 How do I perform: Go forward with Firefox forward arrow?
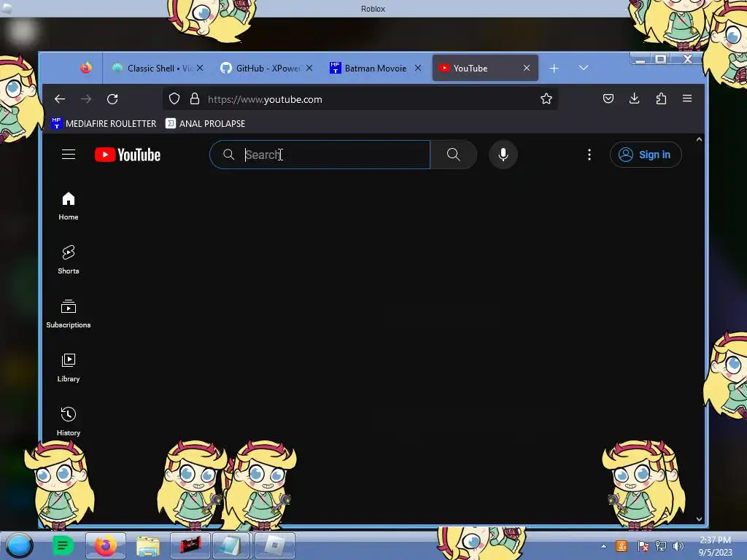coord(86,99)
